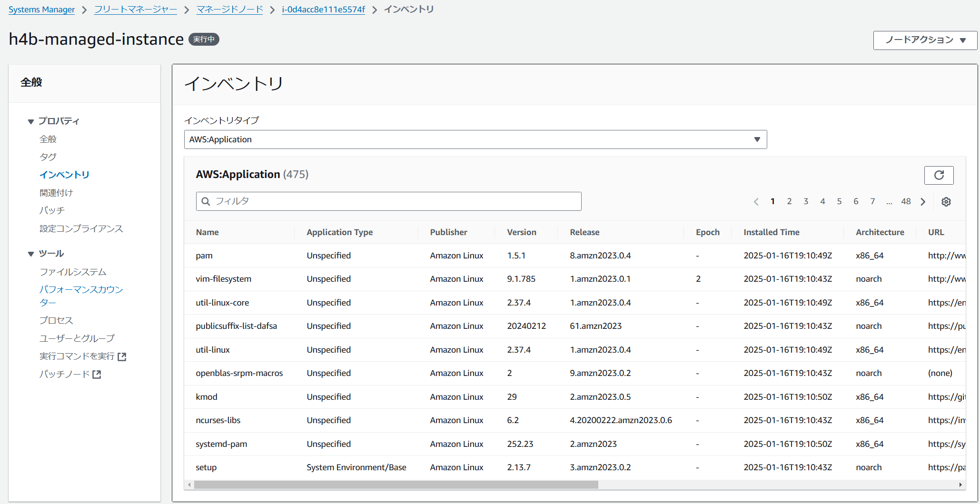Go to page 3

point(806,201)
